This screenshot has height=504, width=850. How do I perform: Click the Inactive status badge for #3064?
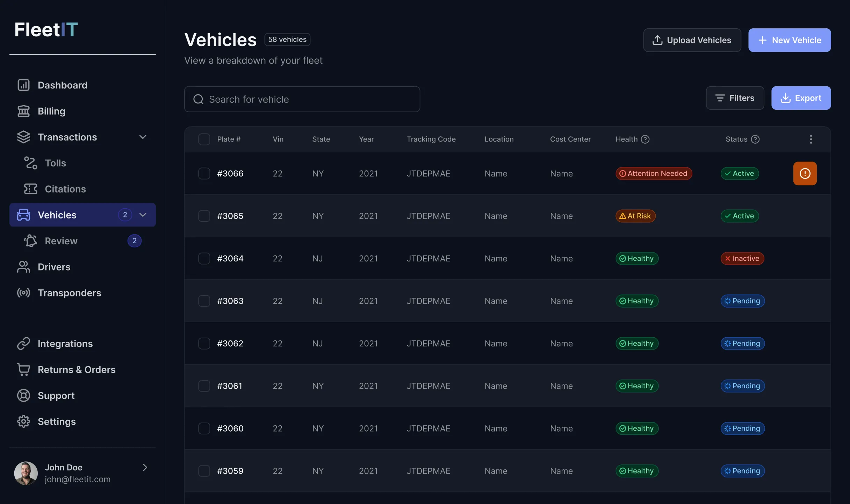(742, 258)
